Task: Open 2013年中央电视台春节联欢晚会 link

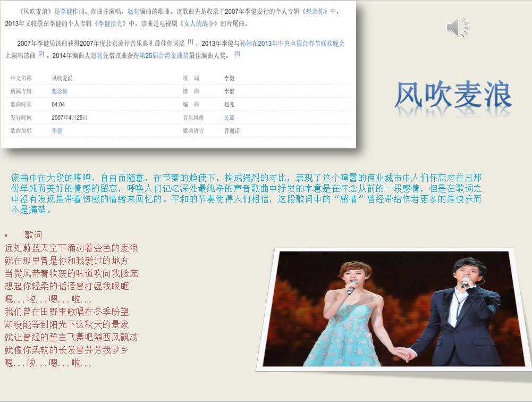Action: 301,44
